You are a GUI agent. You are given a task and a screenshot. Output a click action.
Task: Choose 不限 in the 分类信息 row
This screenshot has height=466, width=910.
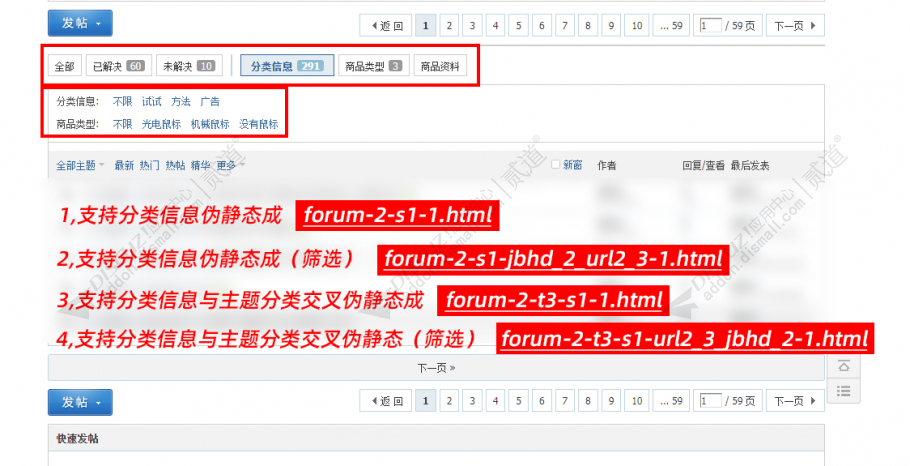[x=122, y=102]
